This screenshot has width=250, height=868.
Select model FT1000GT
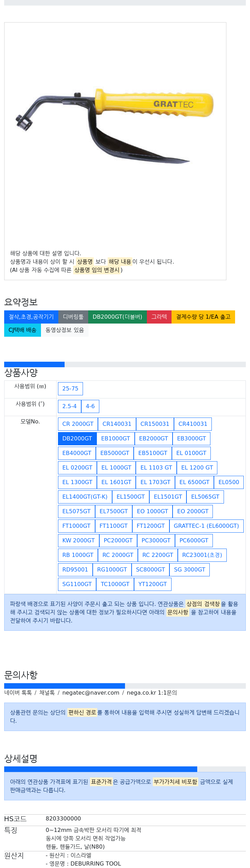click(76, 526)
